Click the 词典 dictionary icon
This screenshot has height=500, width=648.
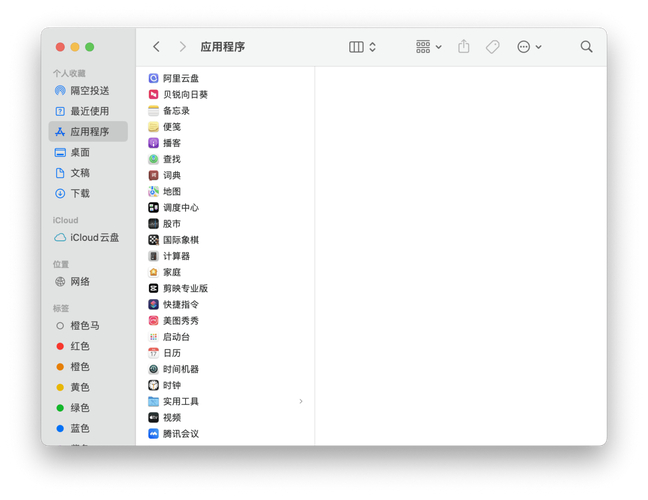[153, 175]
